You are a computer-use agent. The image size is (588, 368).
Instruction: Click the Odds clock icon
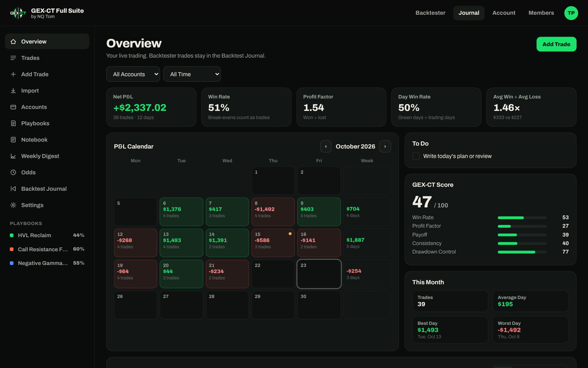tap(13, 172)
